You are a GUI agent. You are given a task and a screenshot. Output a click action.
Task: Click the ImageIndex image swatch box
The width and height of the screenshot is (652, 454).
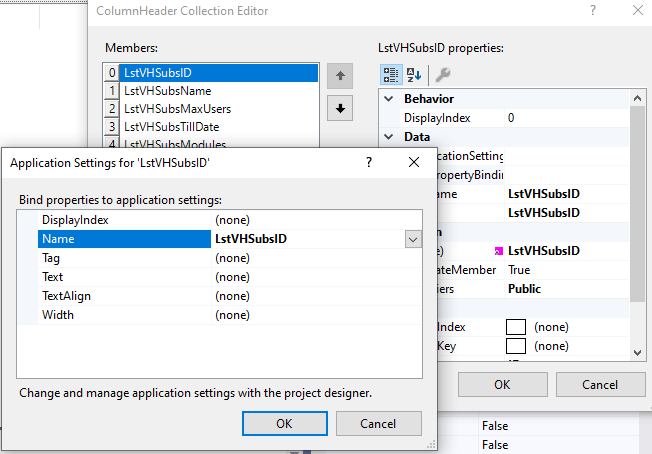[515, 327]
